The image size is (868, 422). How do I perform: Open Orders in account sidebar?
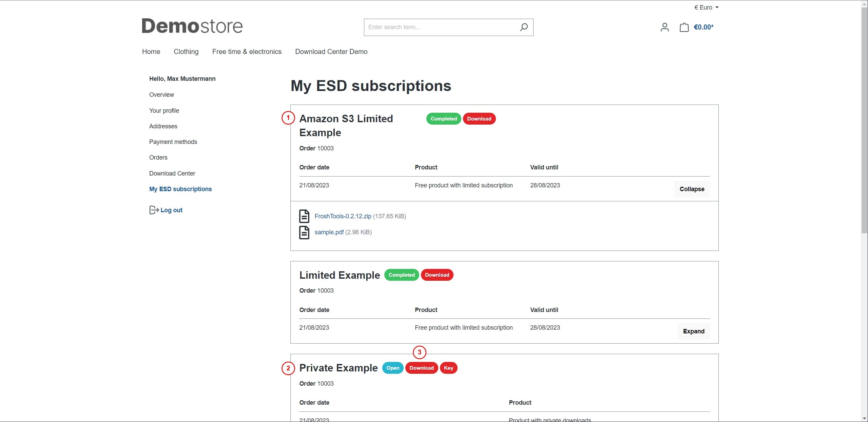(158, 158)
